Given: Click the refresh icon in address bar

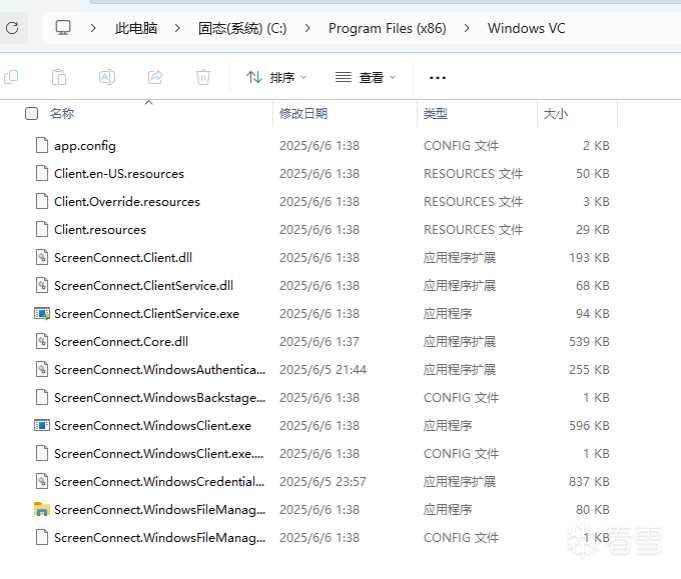Looking at the screenshot, I should pos(12,28).
